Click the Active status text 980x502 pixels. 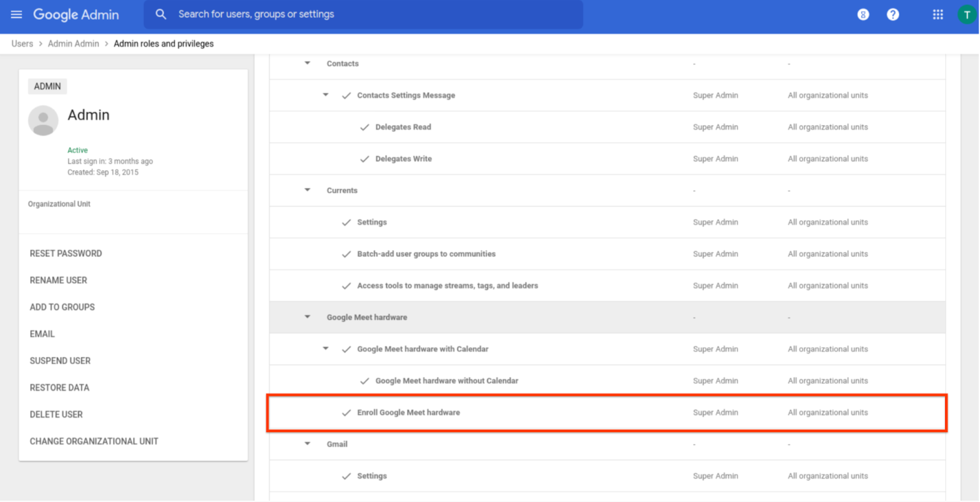click(x=77, y=150)
